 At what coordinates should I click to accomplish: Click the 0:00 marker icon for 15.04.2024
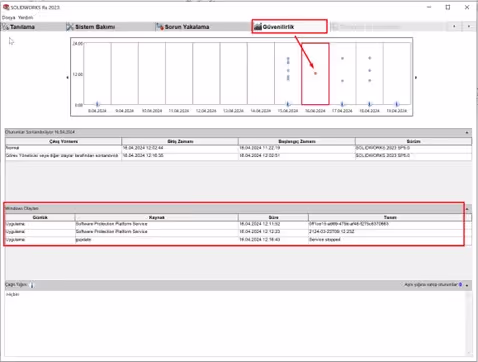coord(288,104)
